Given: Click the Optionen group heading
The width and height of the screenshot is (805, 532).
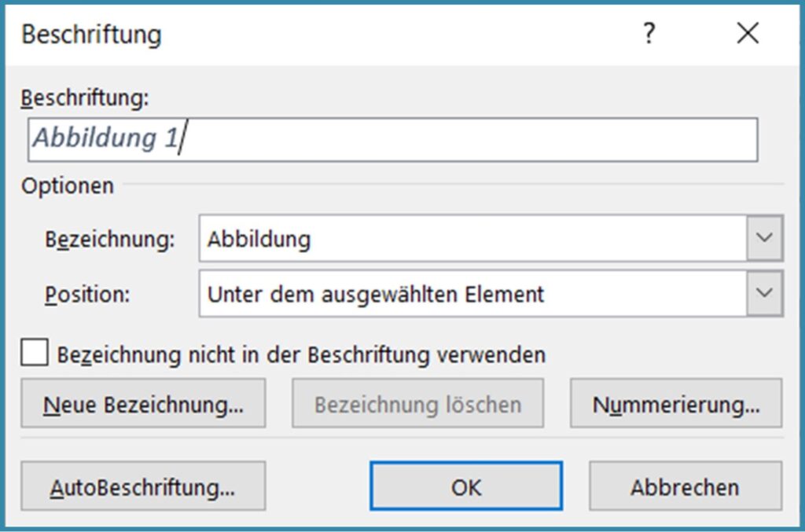Looking at the screenshot, I should coord(68,186).
